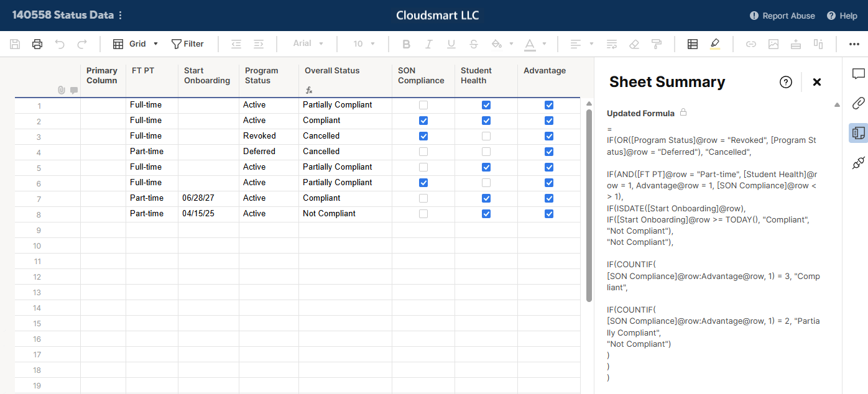Viewport: 868px width, 394px height.
Task: Check SON Compliance in row 8
Action: click(x=423, y=214)
